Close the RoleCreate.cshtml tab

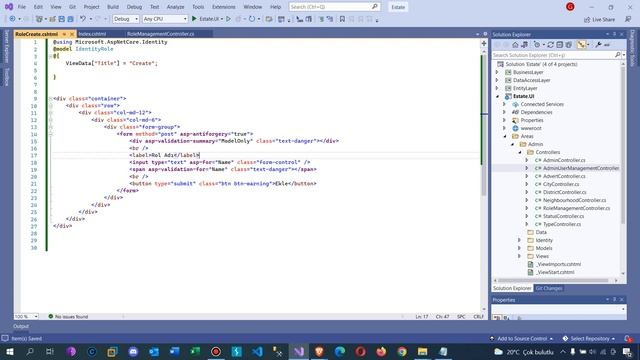pos(72,34)
